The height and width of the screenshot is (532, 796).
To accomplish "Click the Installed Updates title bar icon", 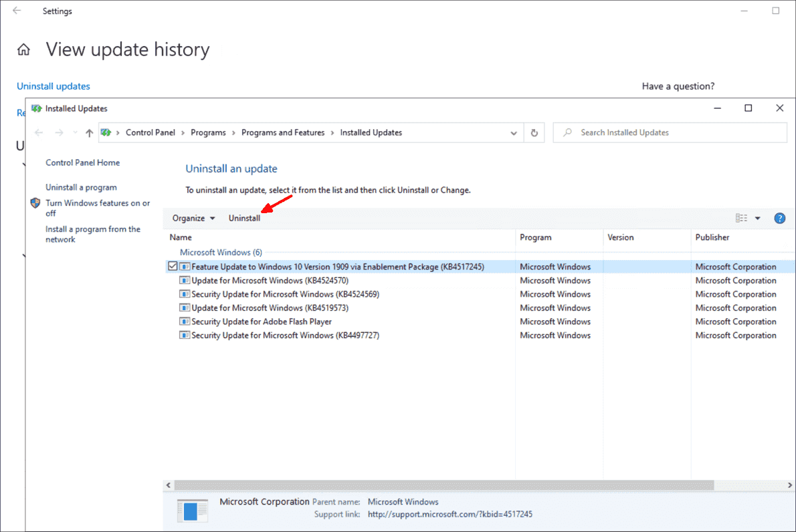I will click(37, 108).
